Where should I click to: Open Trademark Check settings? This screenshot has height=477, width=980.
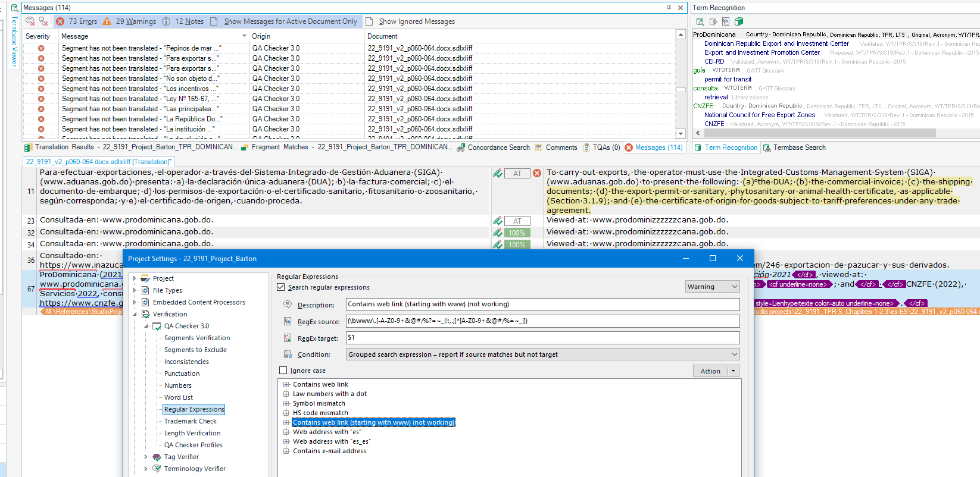pyautogui.click(x=191, y=421)
